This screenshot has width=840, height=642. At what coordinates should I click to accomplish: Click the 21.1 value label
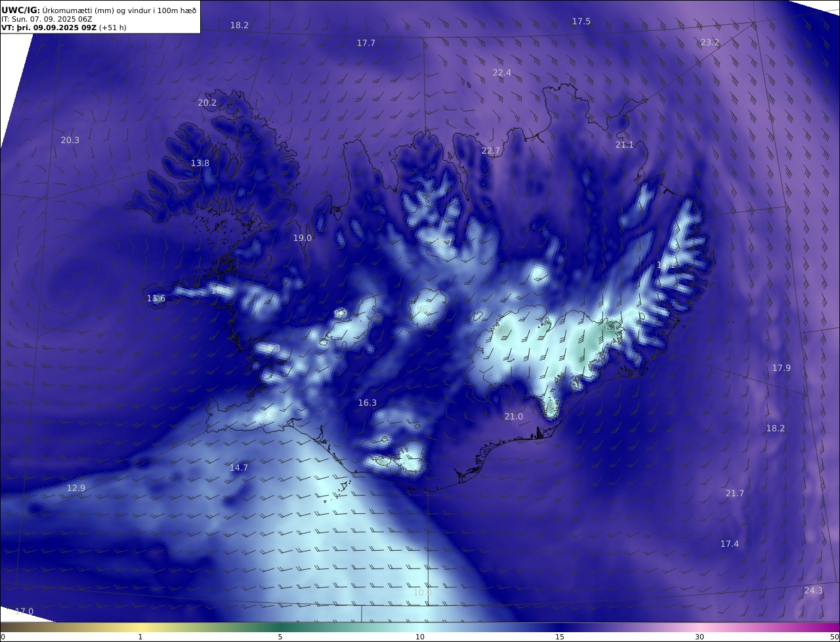tap(625, 144)
